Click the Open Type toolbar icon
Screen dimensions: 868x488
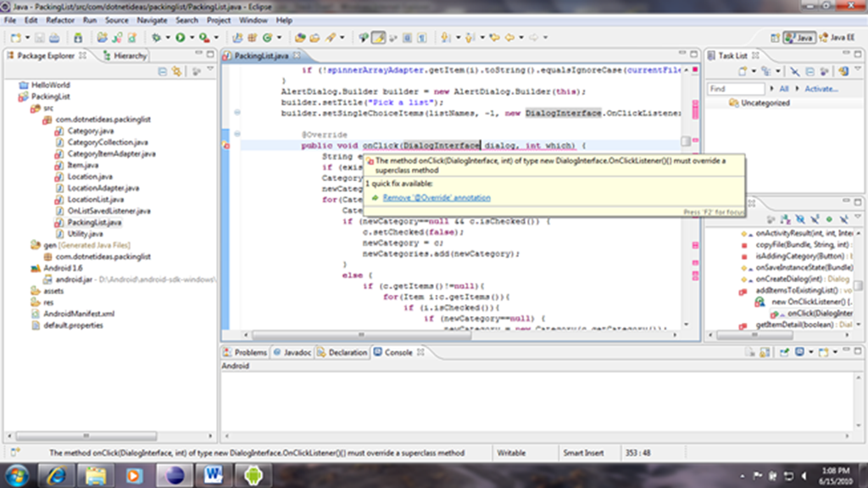point(300,37)
